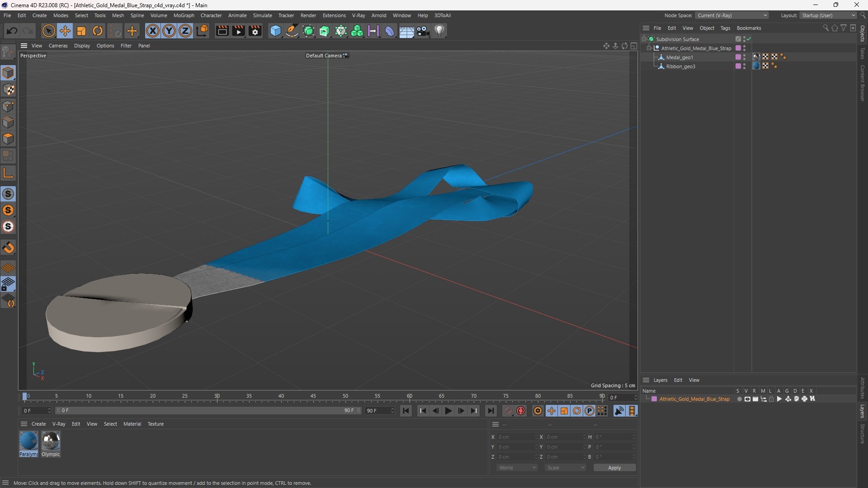Add a Camera object

coord(423,31)
